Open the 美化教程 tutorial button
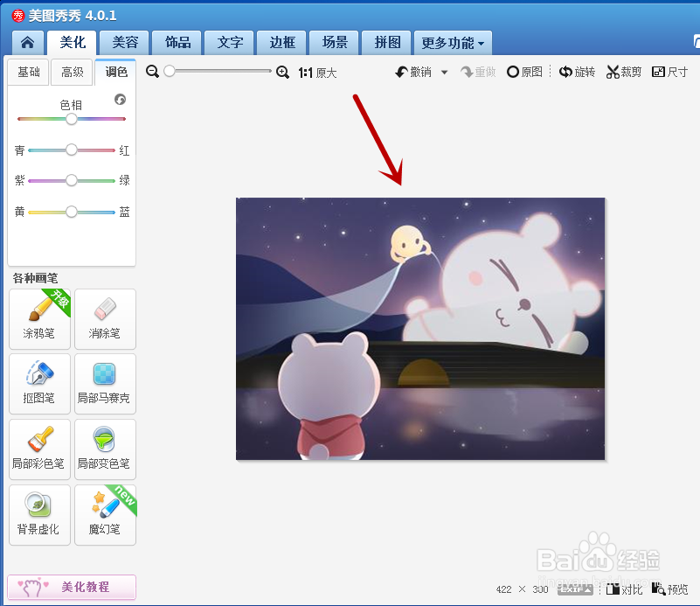Screen dimensions: 700x606 point(72,587)
